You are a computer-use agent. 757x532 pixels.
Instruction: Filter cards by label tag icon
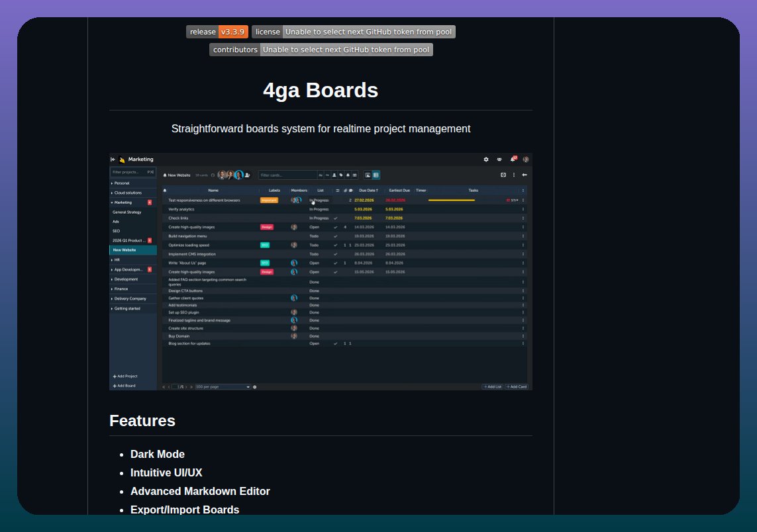(x=341, y=175)
